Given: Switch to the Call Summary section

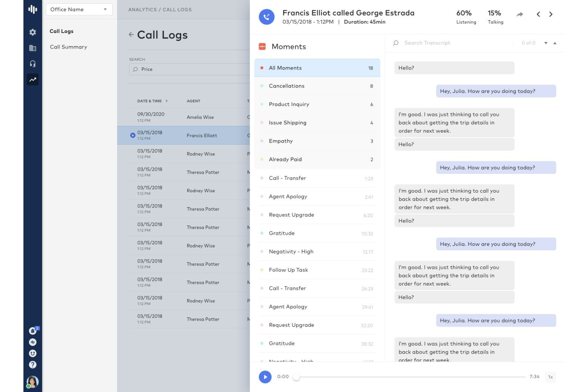Looking at the screenshot, I should click(68, 47).
